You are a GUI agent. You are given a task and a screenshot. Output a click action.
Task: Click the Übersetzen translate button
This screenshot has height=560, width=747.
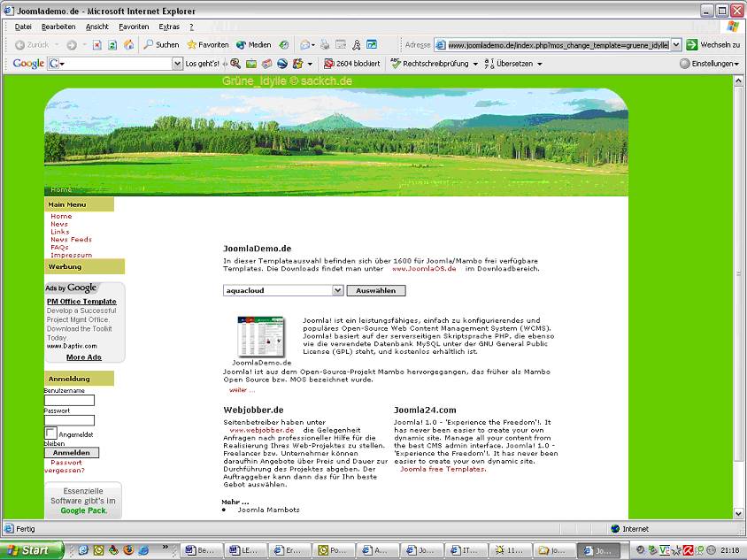pos(509,64)
